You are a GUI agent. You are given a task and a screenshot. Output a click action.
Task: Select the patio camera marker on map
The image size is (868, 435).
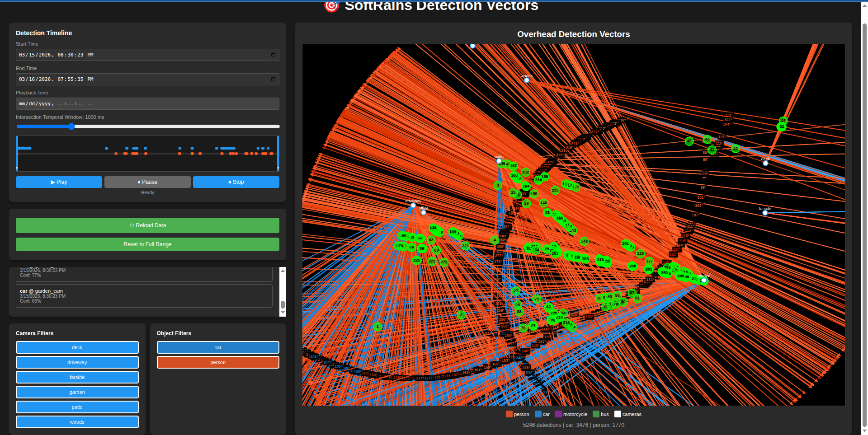tap(499, 161)
